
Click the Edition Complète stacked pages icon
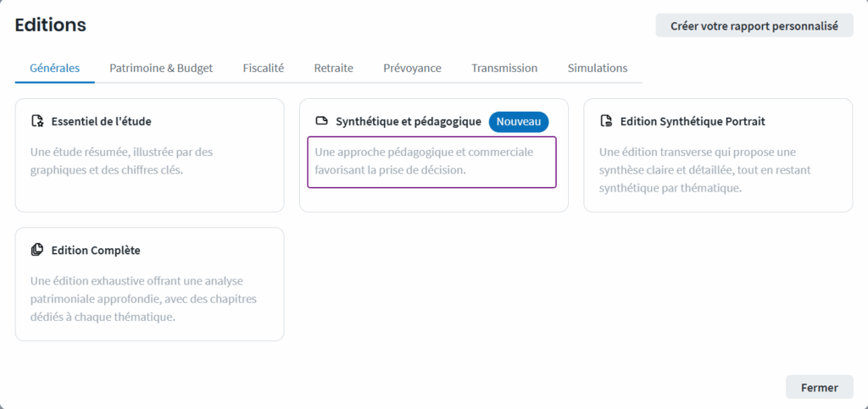[x=37, y=251]
